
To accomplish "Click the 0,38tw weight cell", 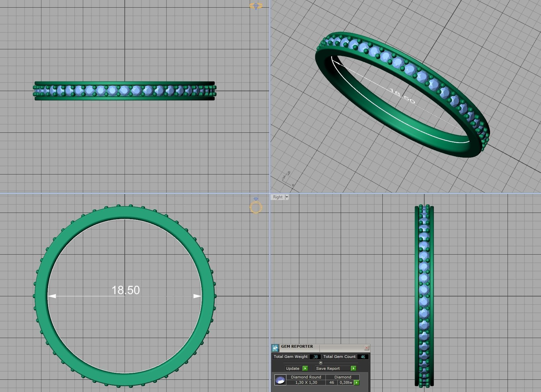I will [346, 382].
